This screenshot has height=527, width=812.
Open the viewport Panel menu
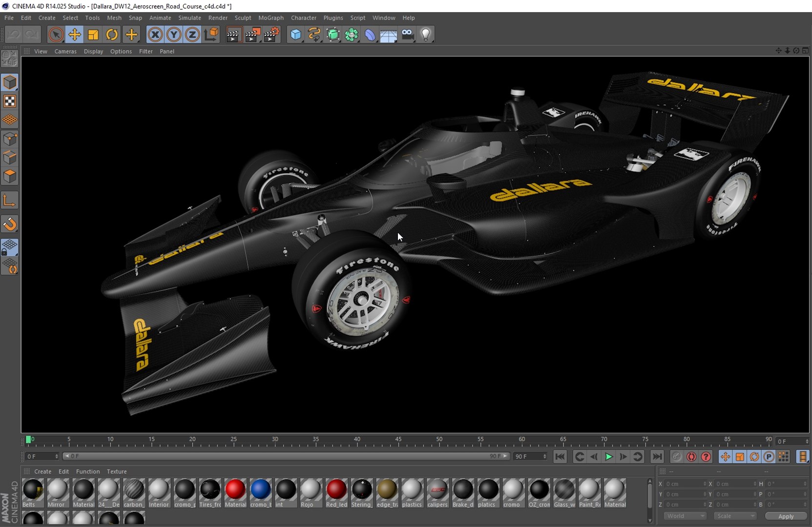167,51
